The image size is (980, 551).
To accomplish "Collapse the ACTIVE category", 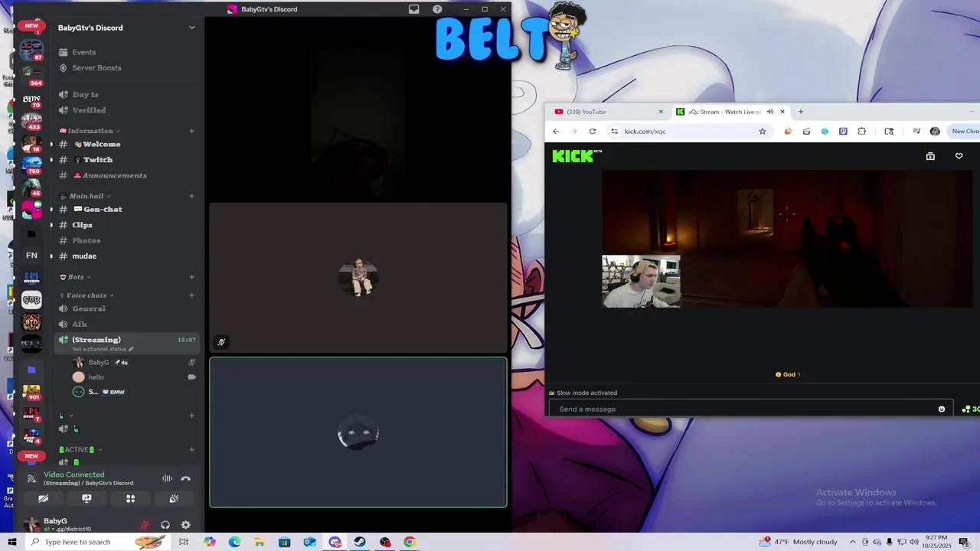I will point(80,450).
